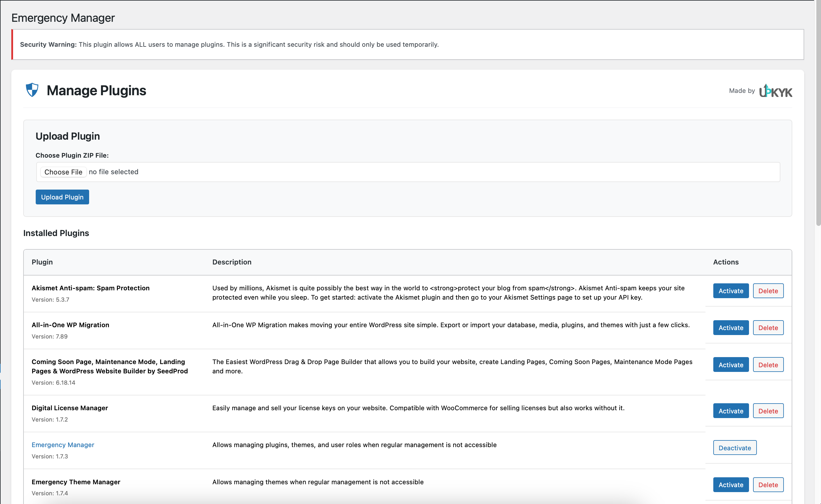
Task: Delete the Akismet Anti-spam plugin
Action: click(x=768, y=291)
